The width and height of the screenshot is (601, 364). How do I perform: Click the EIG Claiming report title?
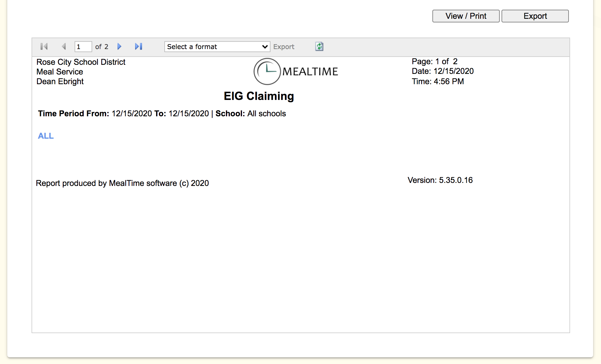[259, 96]
